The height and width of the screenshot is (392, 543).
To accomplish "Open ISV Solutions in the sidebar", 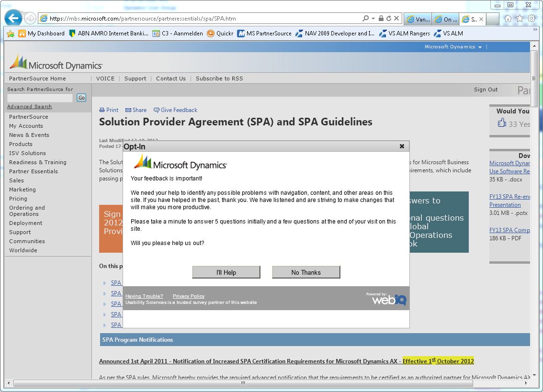I will point(27,153).
